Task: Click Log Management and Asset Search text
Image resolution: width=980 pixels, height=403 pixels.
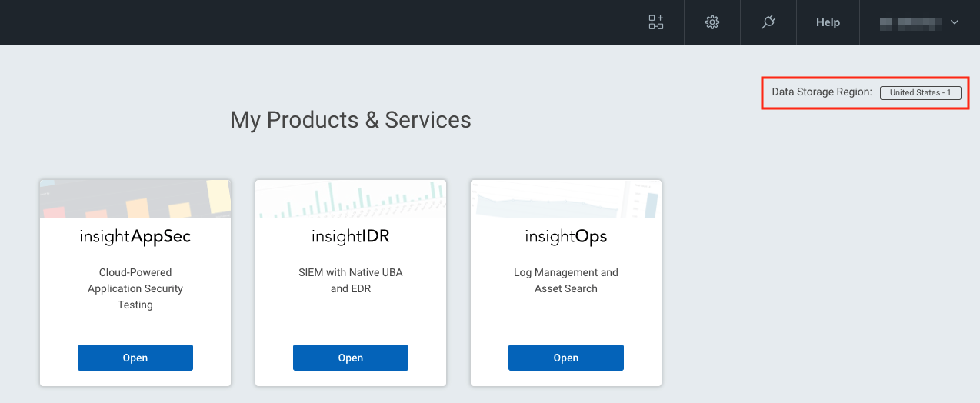Action: pyautogui.click(x=566, y=281)
